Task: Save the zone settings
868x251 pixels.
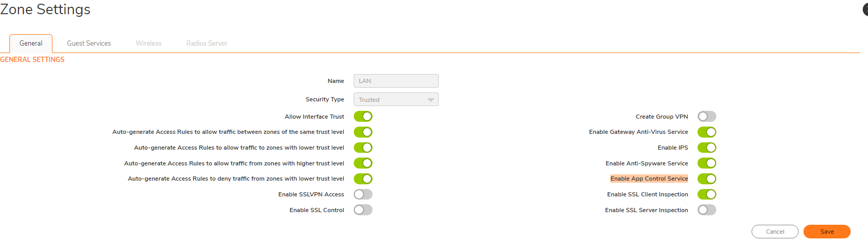Action: point(827,232)
